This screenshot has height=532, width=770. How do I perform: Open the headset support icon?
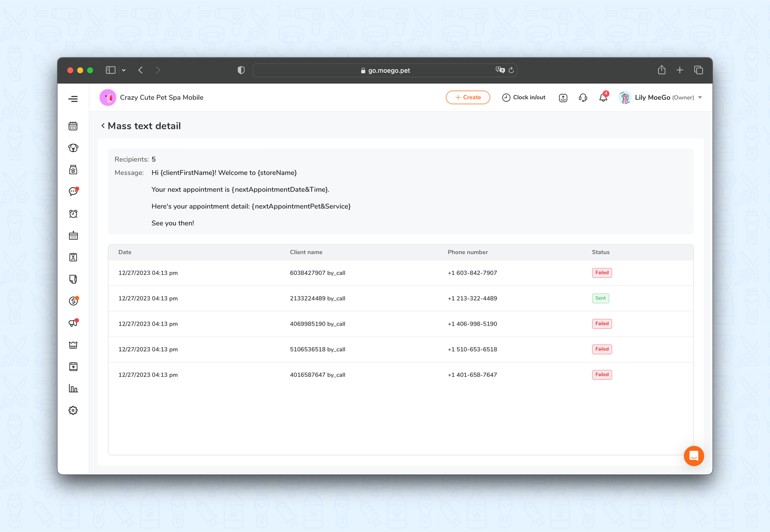583,98
